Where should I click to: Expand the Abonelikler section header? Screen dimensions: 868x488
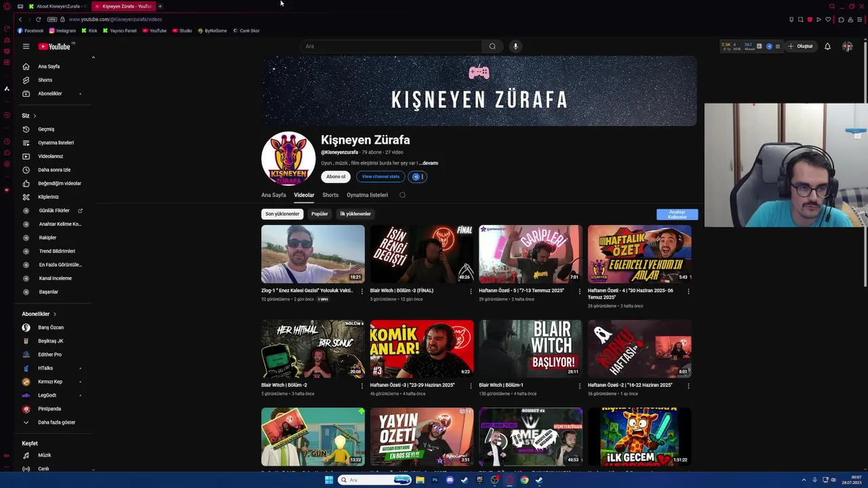tap(39, 314)
